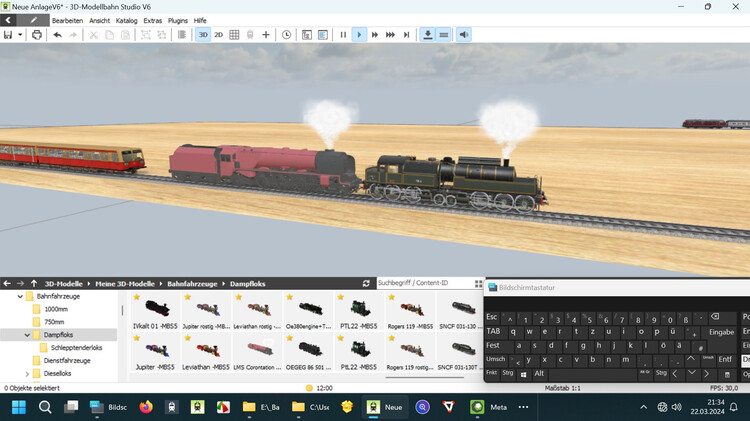This screenshot has width=750, height=421.
Task: Click the grid display icon
Action: (234, 35)
